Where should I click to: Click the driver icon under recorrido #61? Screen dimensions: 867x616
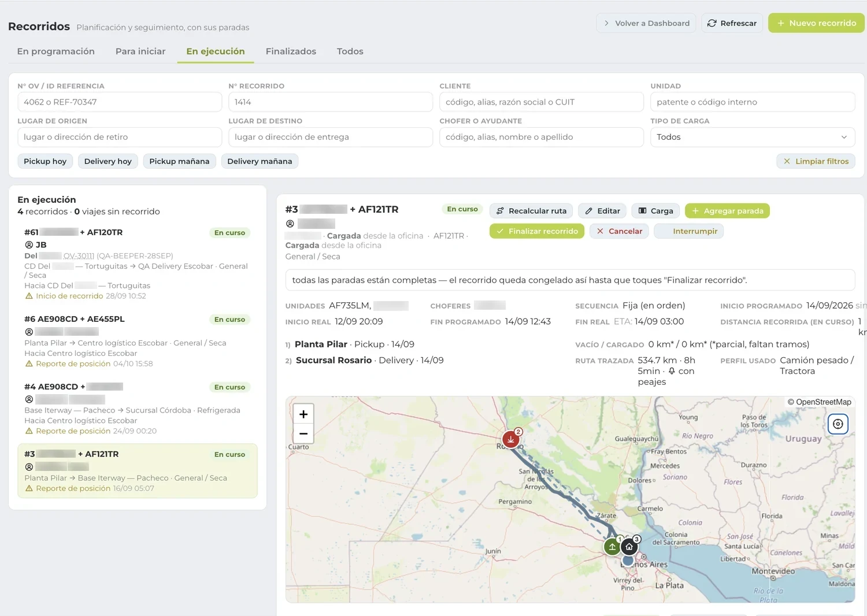coord(29,245)
